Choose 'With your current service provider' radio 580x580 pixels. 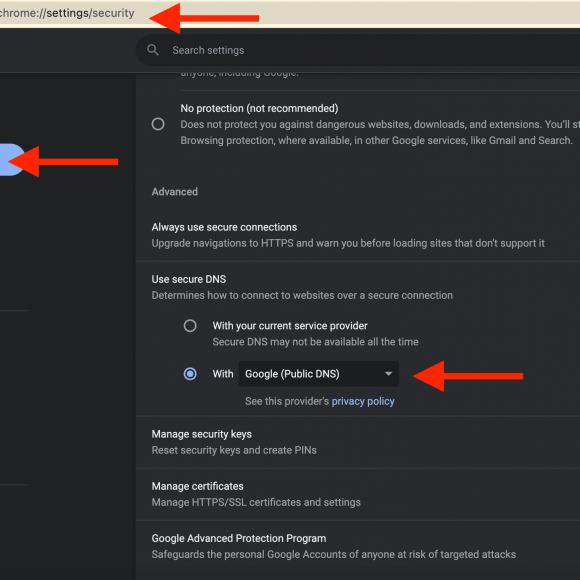190,326
